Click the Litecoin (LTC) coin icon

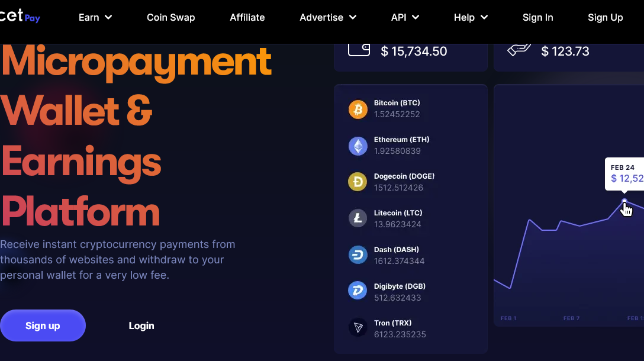[358, 218]
